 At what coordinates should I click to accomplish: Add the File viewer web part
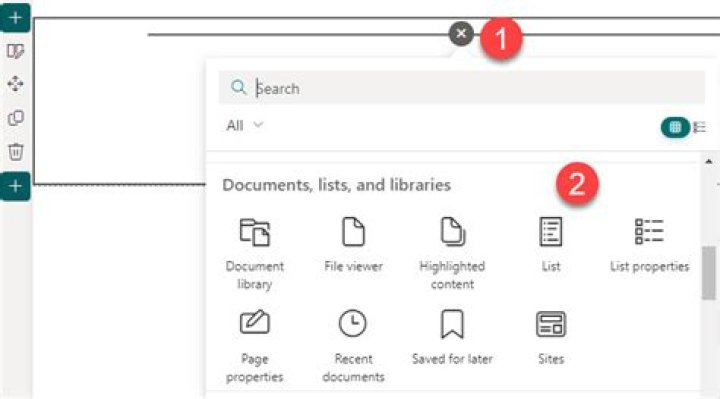click(x=353, y=245)
